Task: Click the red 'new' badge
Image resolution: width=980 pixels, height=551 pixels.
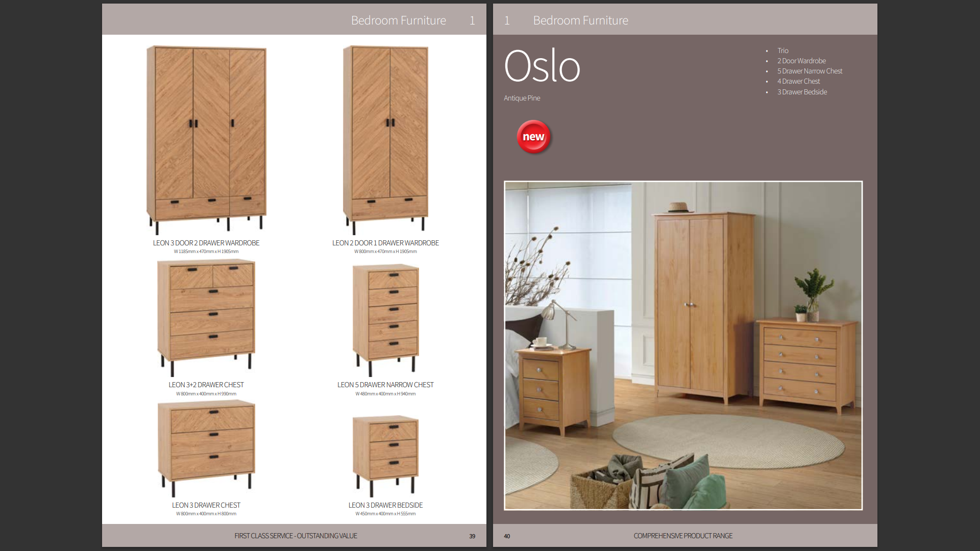Action: 533,137
